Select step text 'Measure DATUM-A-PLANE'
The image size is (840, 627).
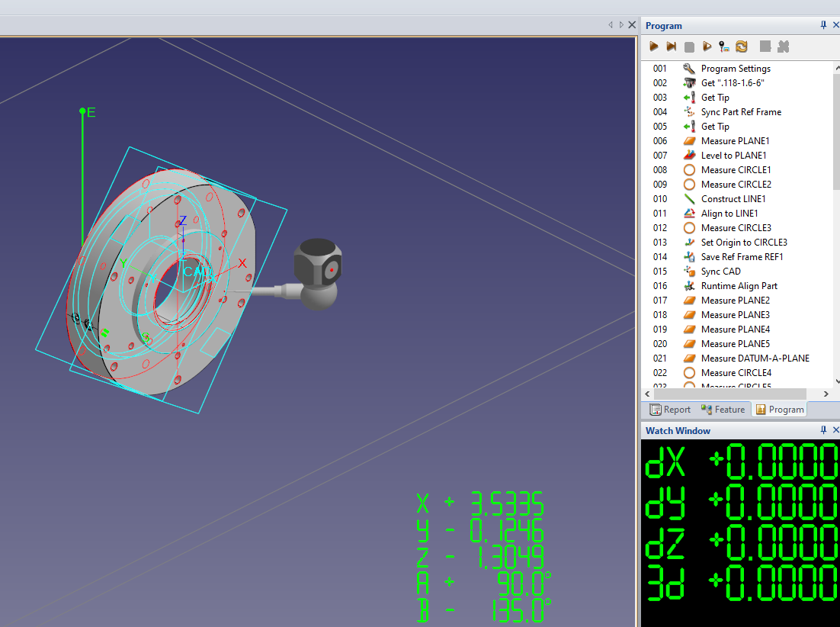click(x=755, y=358)
